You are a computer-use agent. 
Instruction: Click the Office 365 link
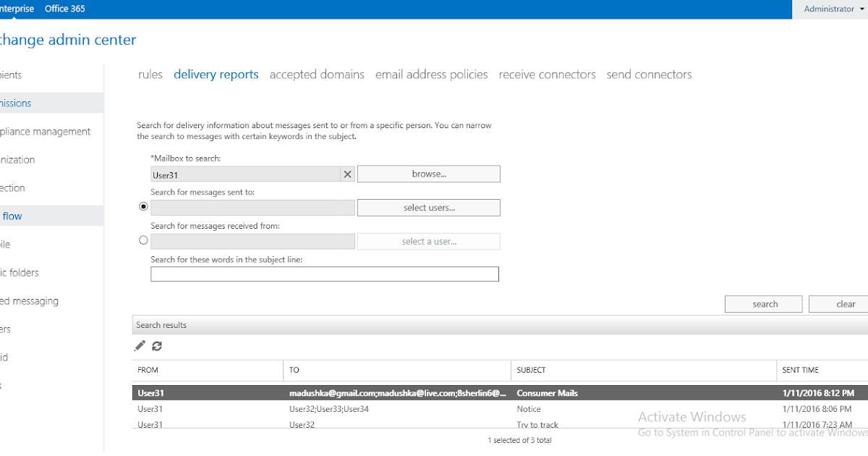pos(64,9)
